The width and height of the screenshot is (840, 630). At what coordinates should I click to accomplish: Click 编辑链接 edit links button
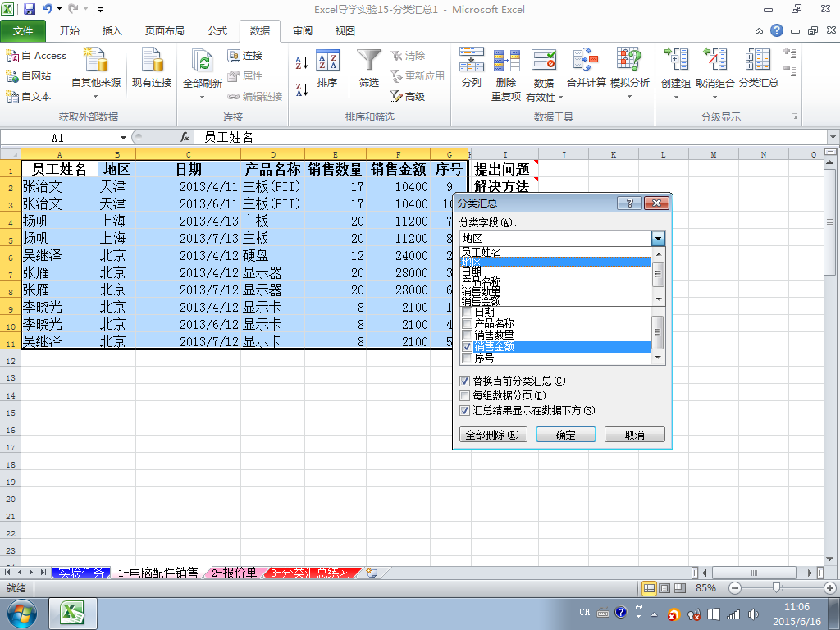coord(255,97)
